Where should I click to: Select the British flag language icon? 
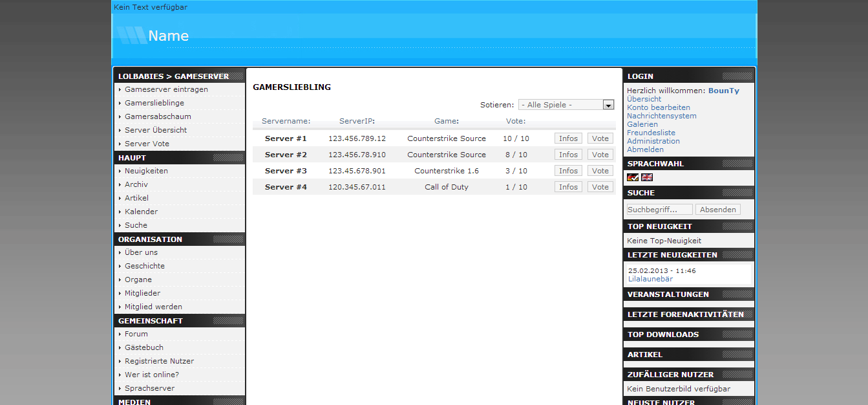click(x=647, y=177)
